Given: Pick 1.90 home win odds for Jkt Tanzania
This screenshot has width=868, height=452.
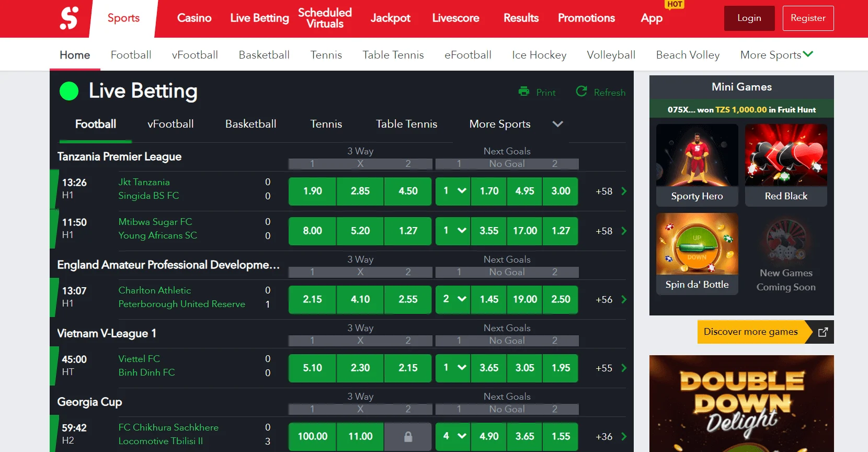Looking at the screenshot, I should pos(312,191).
